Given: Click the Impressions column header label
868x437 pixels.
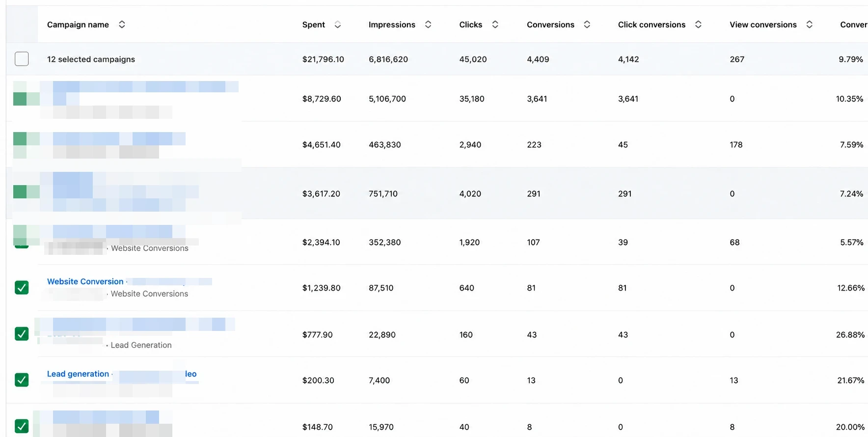Looking at the screenshot, I should [392, 25].
